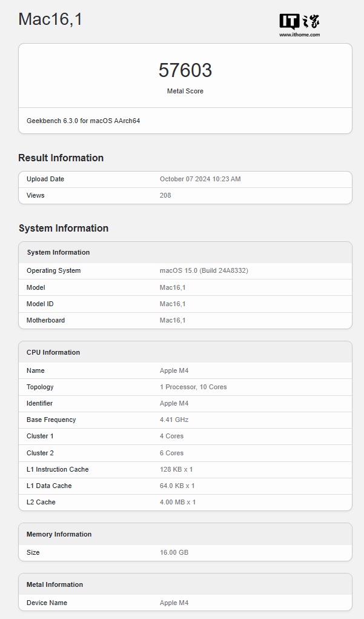Select the 57603 Metal Score number
Screen dimensions: 364x619
[185, 70]
